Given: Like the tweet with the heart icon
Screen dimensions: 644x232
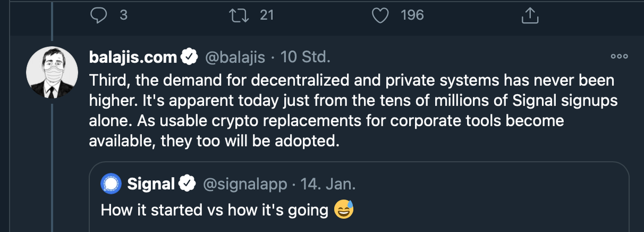Looking at the screenshot, I should tap(380, 15).
